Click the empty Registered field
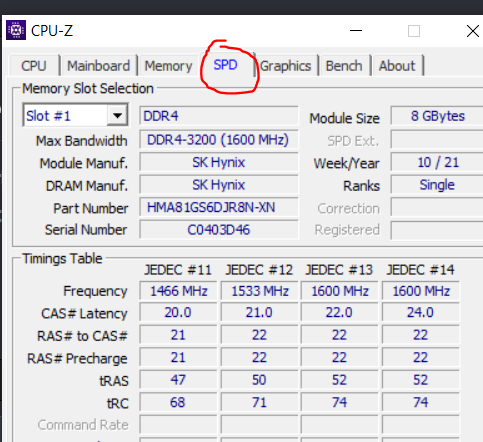The width and height of the screenshot is (483, 442). [x=437, y=230]
